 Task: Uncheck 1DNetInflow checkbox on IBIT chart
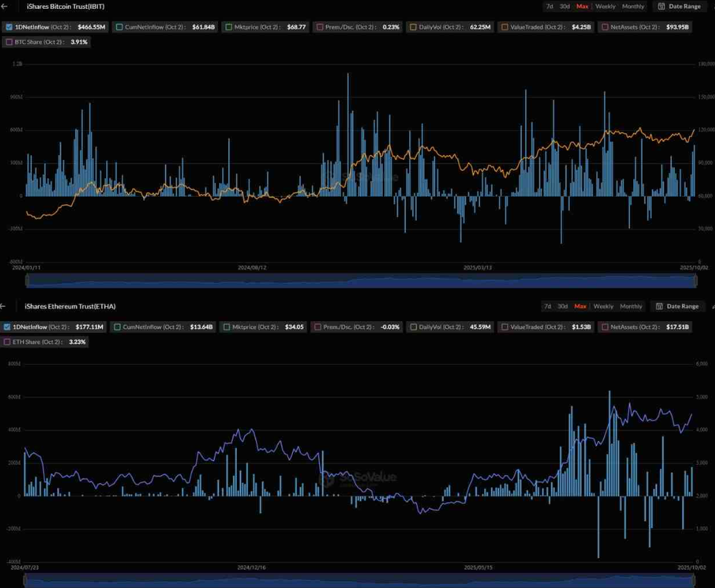tap(9, 27)
